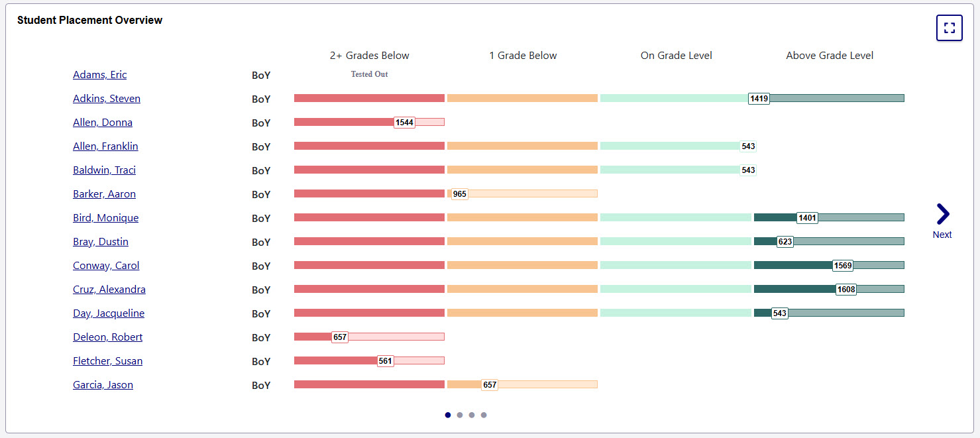
Task: Open Cruz, Alexandra's record
Action: tap(109, 290)
